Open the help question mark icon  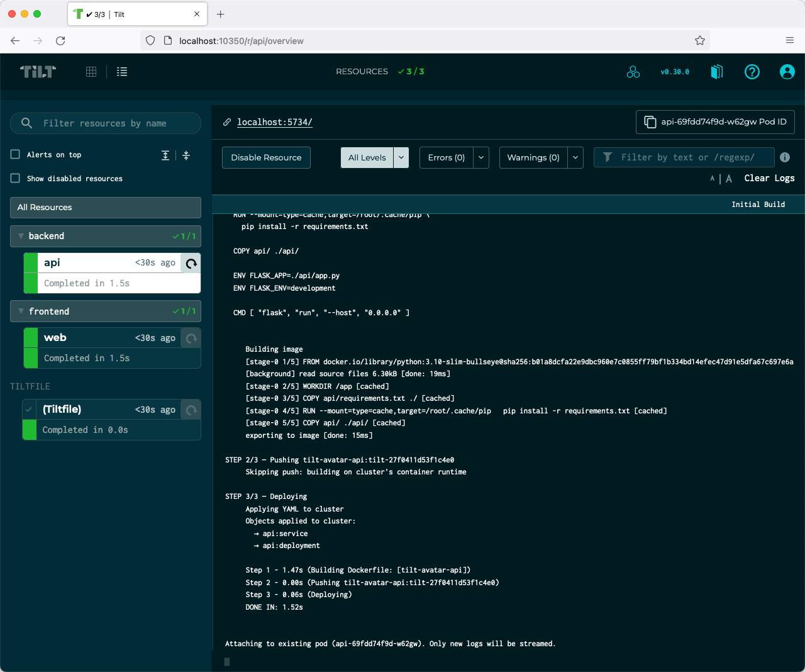[752, 72]
